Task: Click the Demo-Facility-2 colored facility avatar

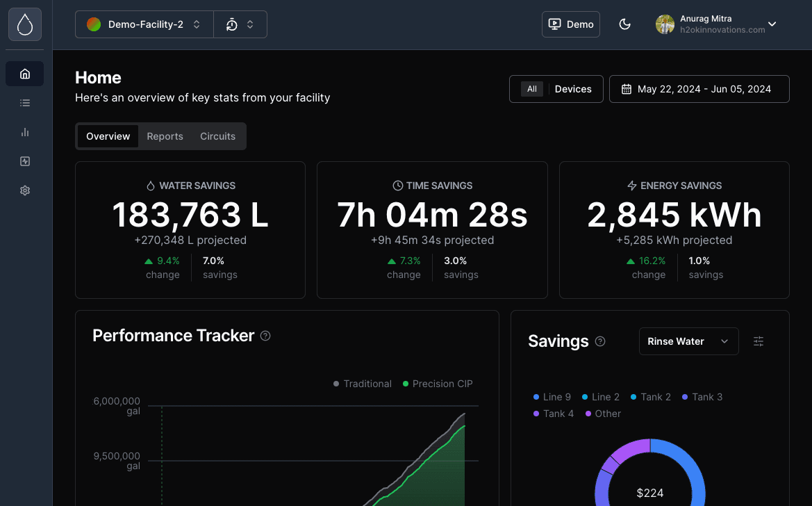Action: pos(94,24)
